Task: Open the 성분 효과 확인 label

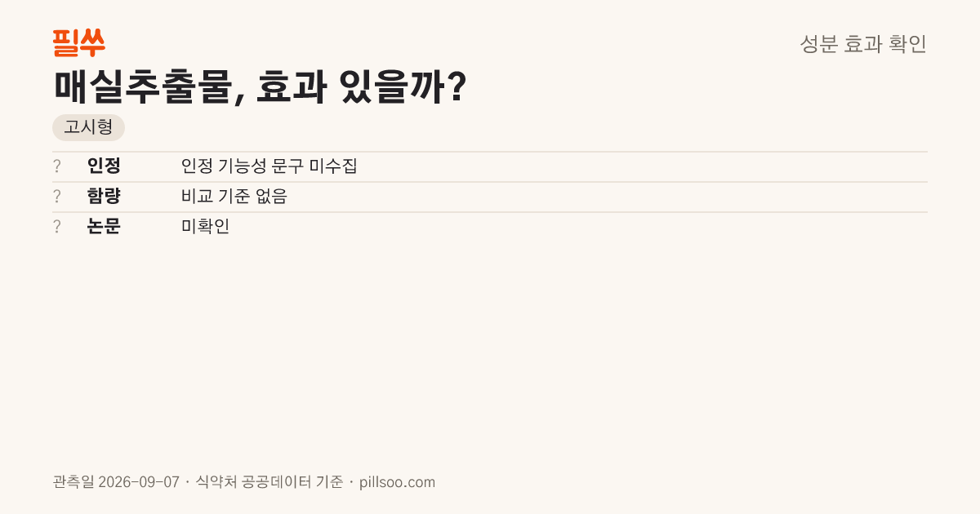Action: tap(863, 44)
